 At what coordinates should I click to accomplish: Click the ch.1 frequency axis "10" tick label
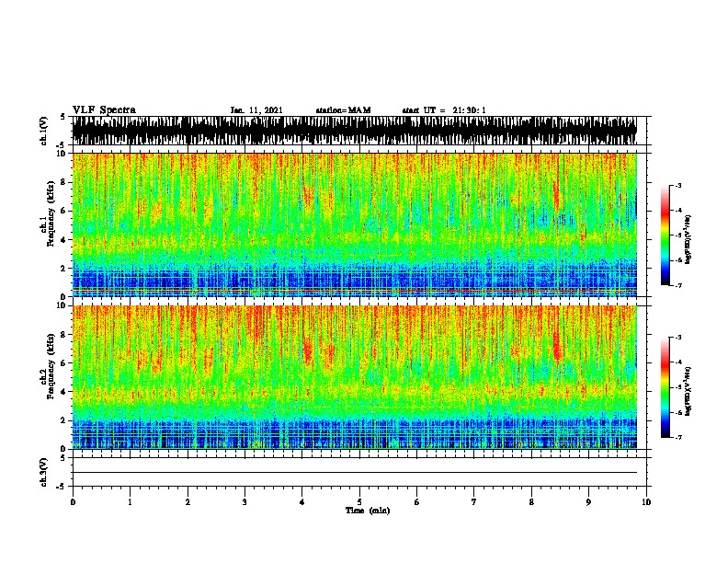point(62,155)
